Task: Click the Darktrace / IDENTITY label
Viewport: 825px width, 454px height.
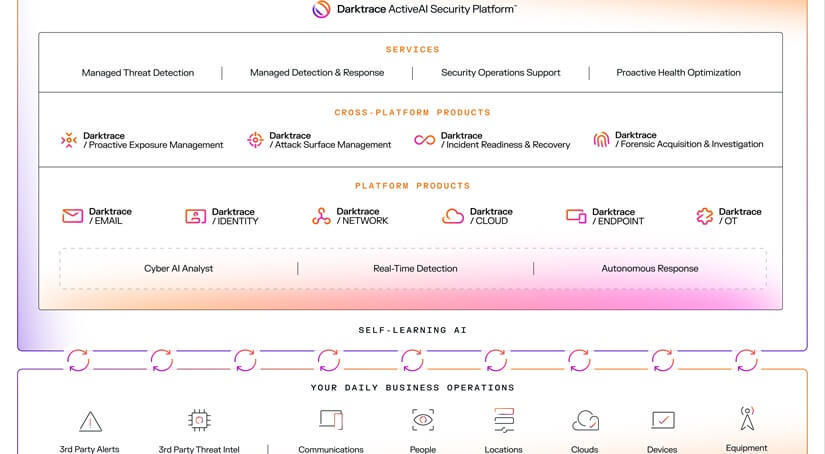Action: coord(235,216)
